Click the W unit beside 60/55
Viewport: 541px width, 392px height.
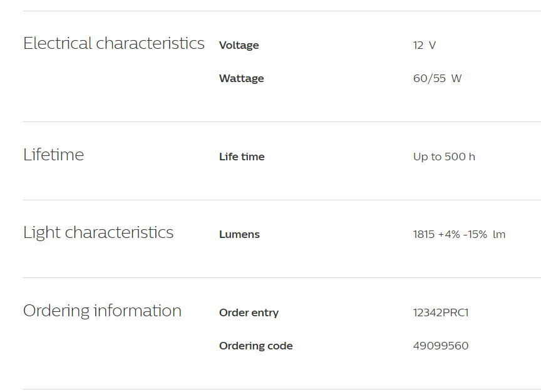456,78
